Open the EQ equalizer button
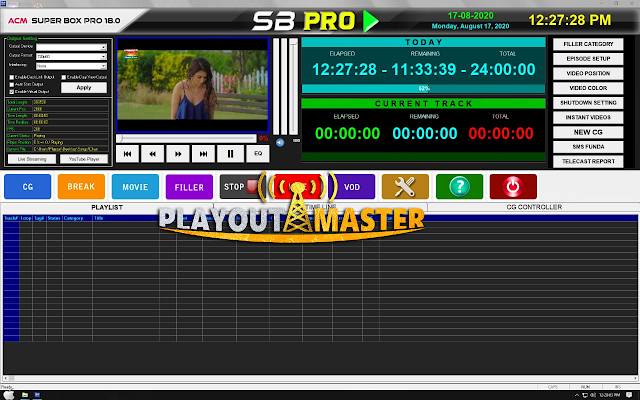Viewport: 640px width, 400px height. click(258, 153)
